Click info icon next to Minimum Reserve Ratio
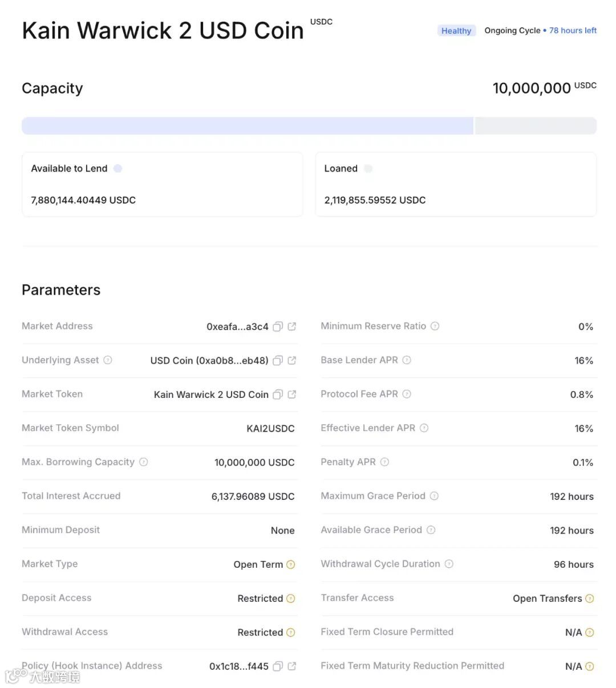The height and width of the screenshot is (688, 616). 435,326
